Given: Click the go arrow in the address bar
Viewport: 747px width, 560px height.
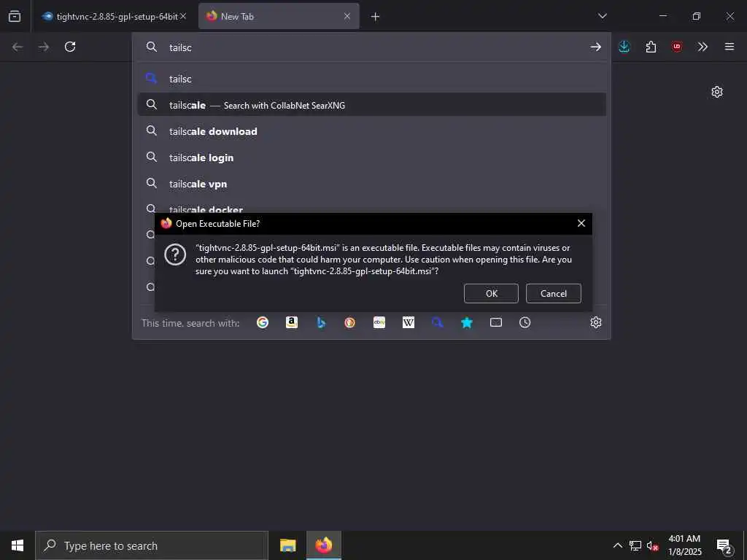Looking at the screenshot, I should coord(595,47).
